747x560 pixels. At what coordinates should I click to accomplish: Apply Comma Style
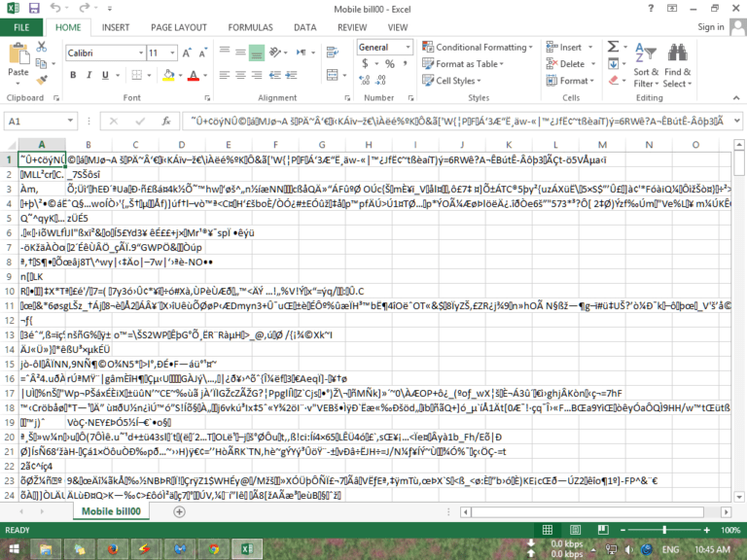[x=405, y=63]
